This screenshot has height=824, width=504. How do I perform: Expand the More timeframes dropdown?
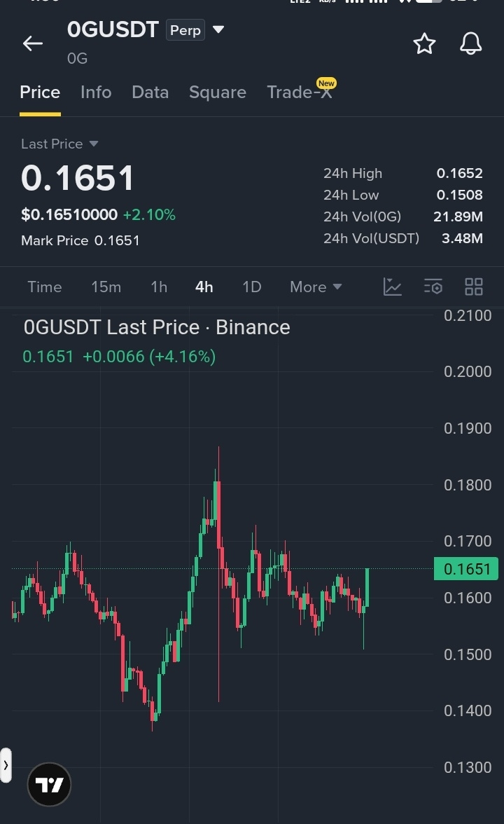tap(316, 287)
